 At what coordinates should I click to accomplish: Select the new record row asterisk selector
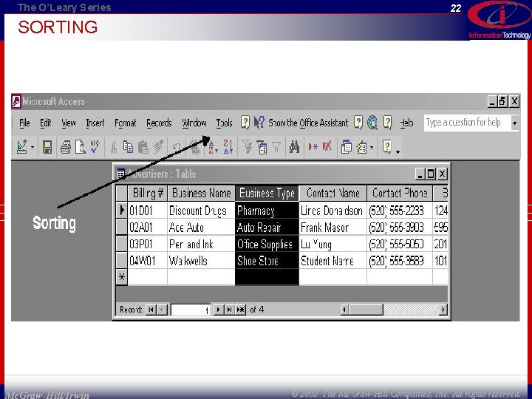click(x=121, y=277)
